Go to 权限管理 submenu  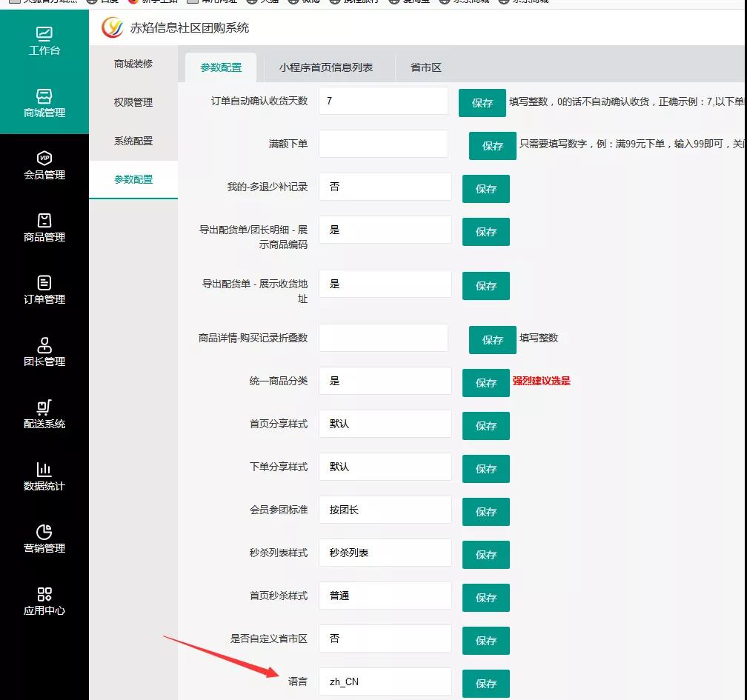[x=133, y=102]
